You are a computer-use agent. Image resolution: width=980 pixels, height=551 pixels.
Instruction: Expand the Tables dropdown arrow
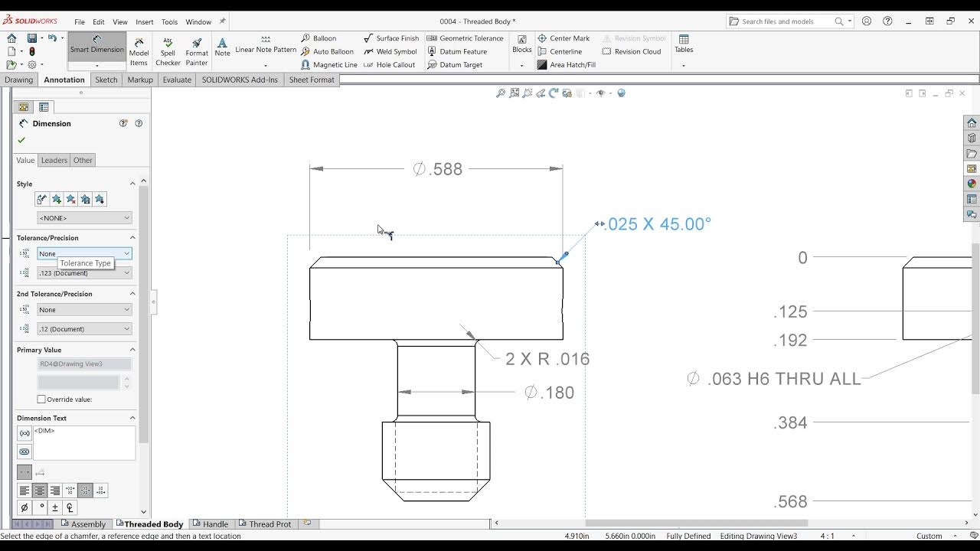pyautogui.click(x=684, y=66)
